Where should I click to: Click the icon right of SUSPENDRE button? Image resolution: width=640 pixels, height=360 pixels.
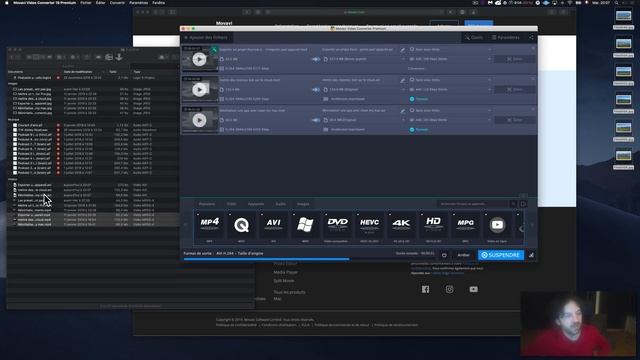point(531,255)
